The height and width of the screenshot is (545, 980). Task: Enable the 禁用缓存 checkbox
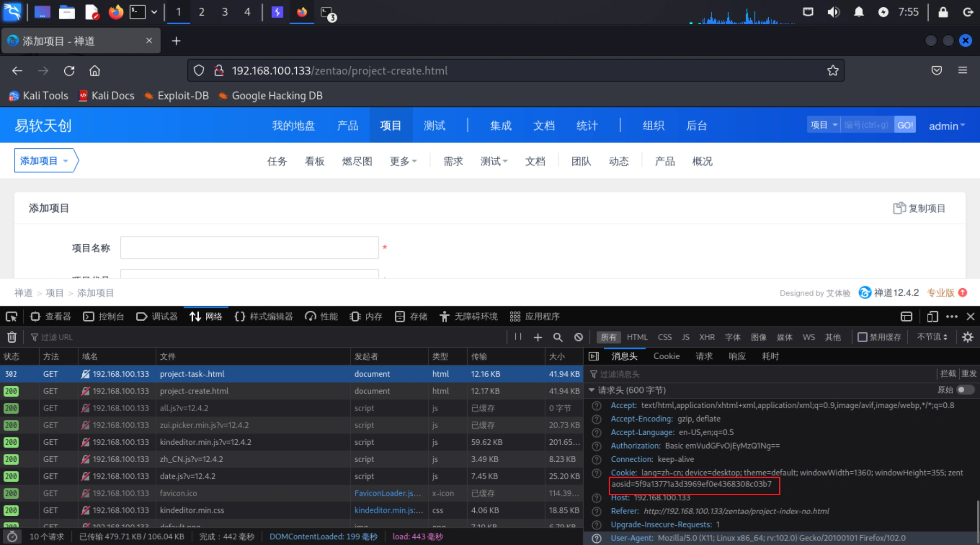(x=862, y=337)
